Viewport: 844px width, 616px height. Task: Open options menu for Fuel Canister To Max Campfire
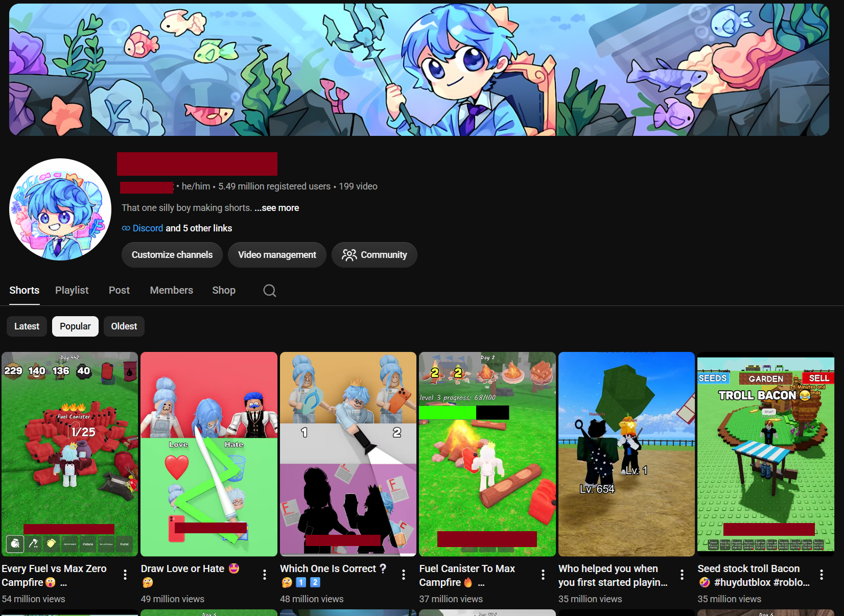543,575
